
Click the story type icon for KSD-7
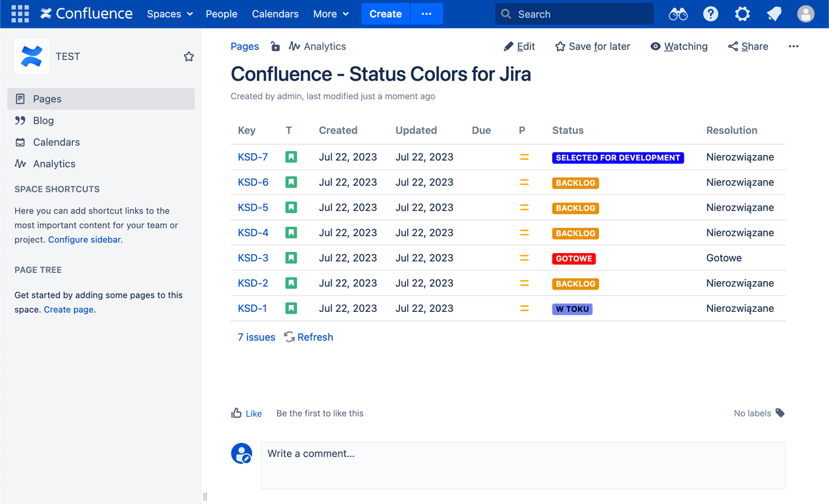point(291,157)
